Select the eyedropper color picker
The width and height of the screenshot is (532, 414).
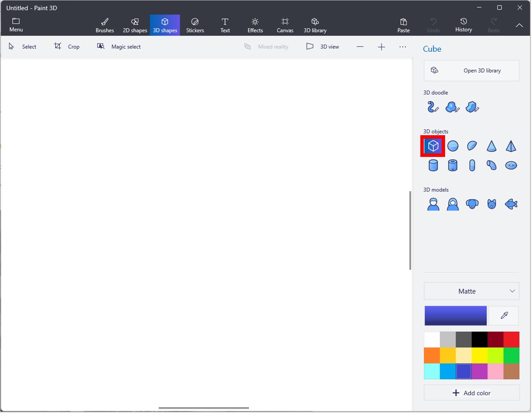tap(503, 316)
